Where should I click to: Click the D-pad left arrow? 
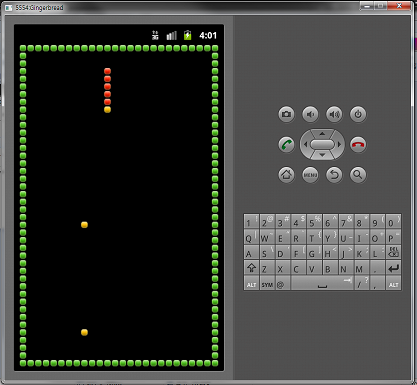click(305, 145)
